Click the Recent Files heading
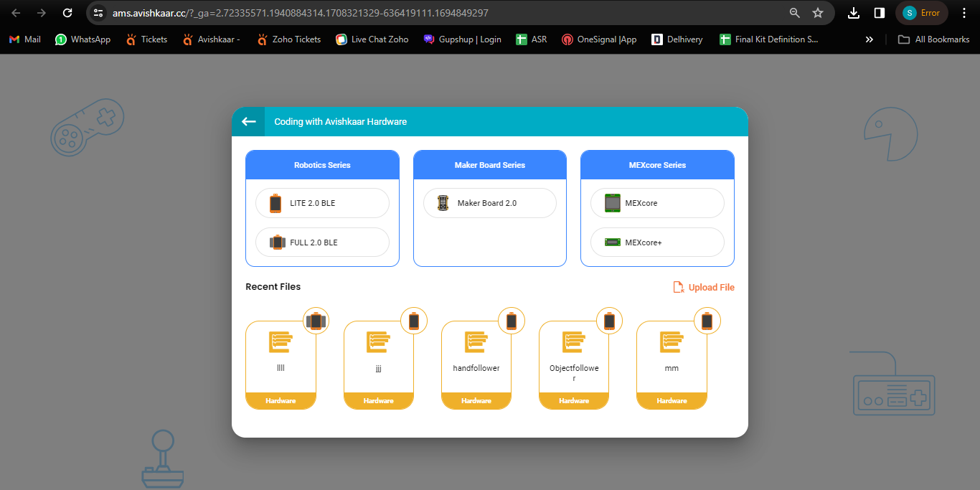The width and height of the screenshot is (980, 490). [x=273, y=287]
